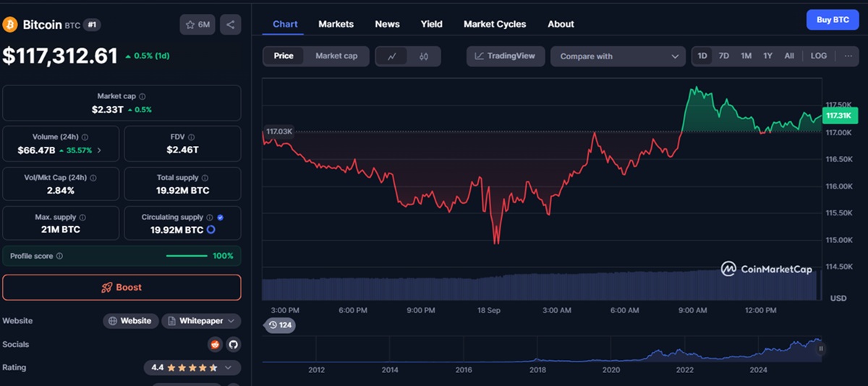The height and width of the screenshot is (386, 868).
Task: Click the Bitcoin logo icon
Action: [10, 25]
